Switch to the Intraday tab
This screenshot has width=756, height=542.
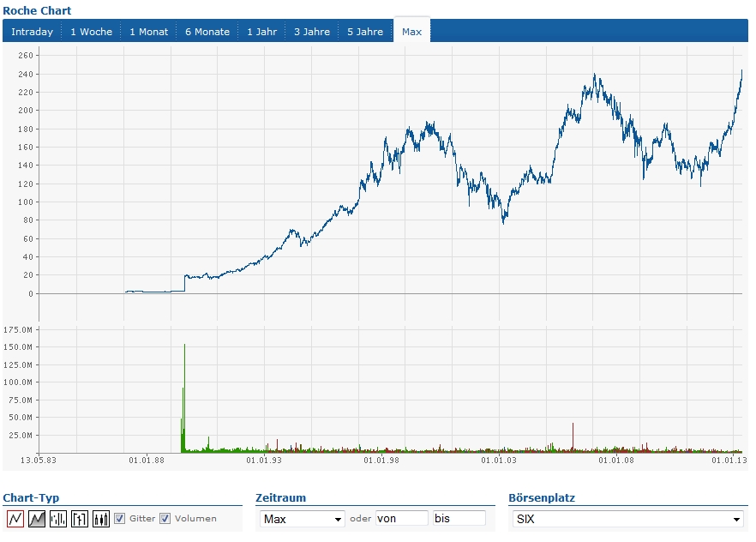[x=33, y=32]
